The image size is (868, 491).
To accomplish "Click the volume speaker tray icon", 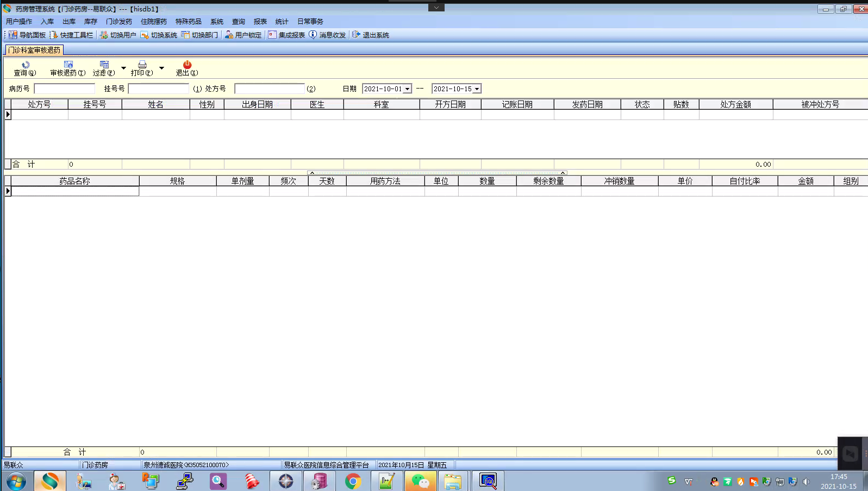I will pyautogui.click(x=806, y=482).
